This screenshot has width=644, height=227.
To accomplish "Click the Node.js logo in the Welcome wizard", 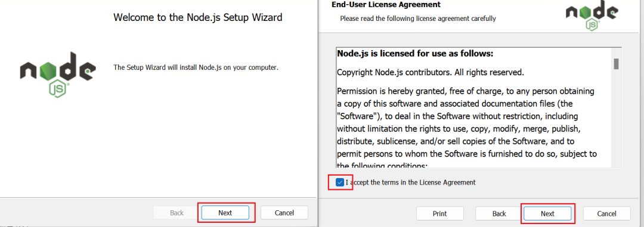I will click(x=57, y=74).
